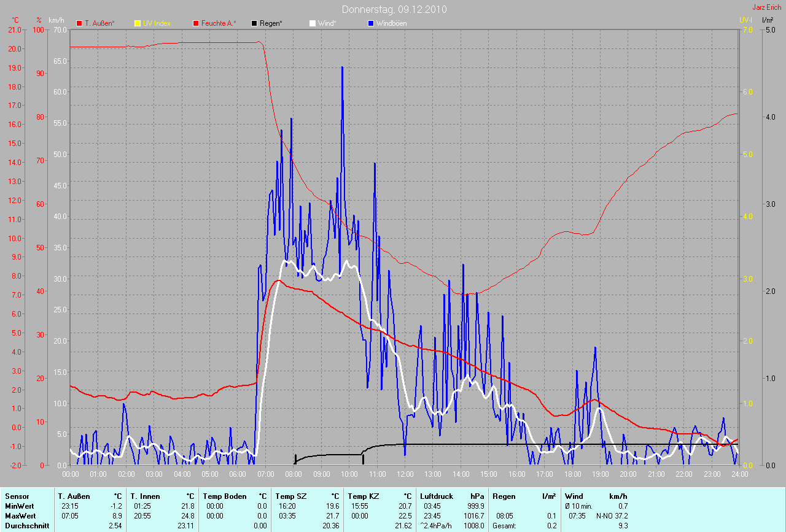Select the '2.54' average outside temperature
The image size is (786, 532).
tap(116, 526)
